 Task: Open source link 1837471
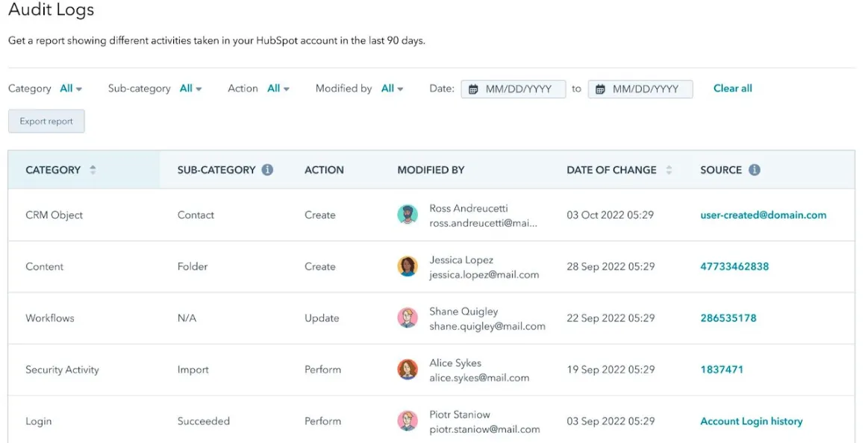click(x=721, y=369)
